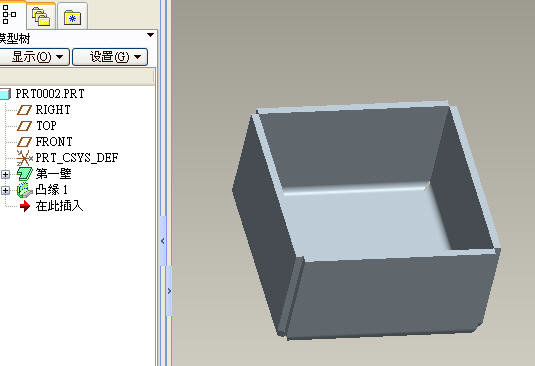Click the 凸缘 1 flange icon
Image resolution: width=535 pixels, height=366 pixels.
tap(25, 190)
